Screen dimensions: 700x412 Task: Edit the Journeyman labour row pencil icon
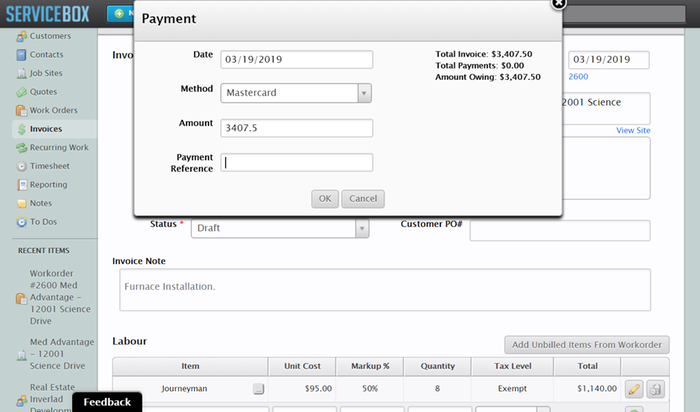coord(634,389)
